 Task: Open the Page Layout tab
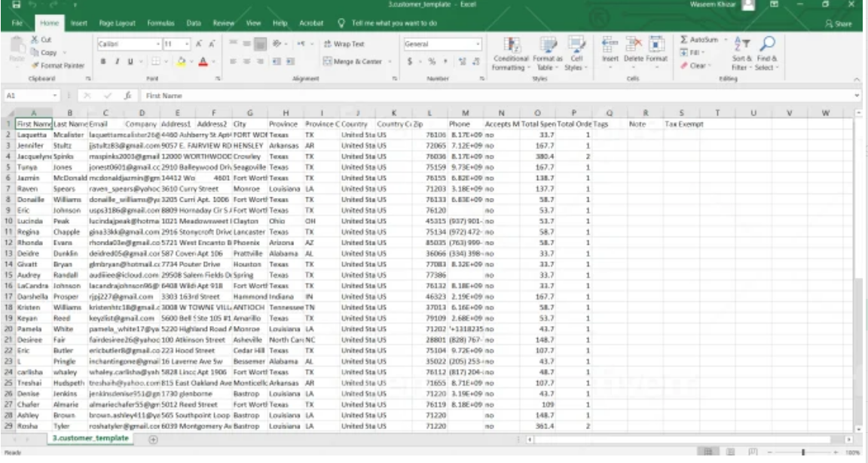pos(117,23)
